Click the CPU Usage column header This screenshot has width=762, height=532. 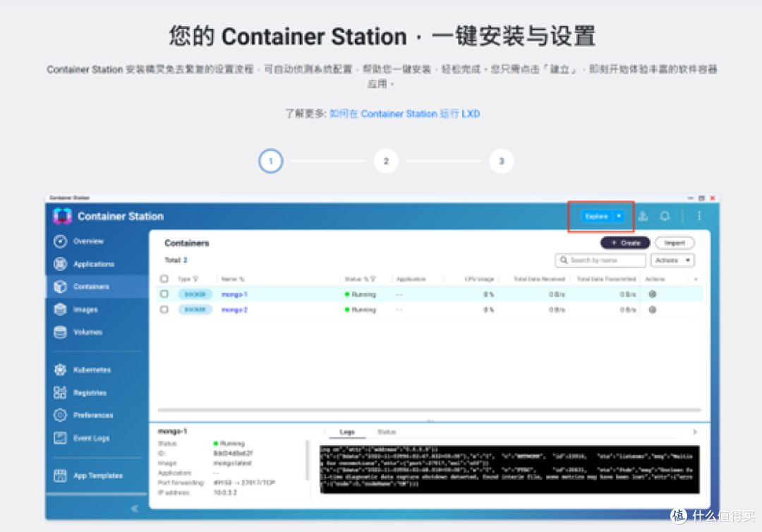(x=479, y=279)
